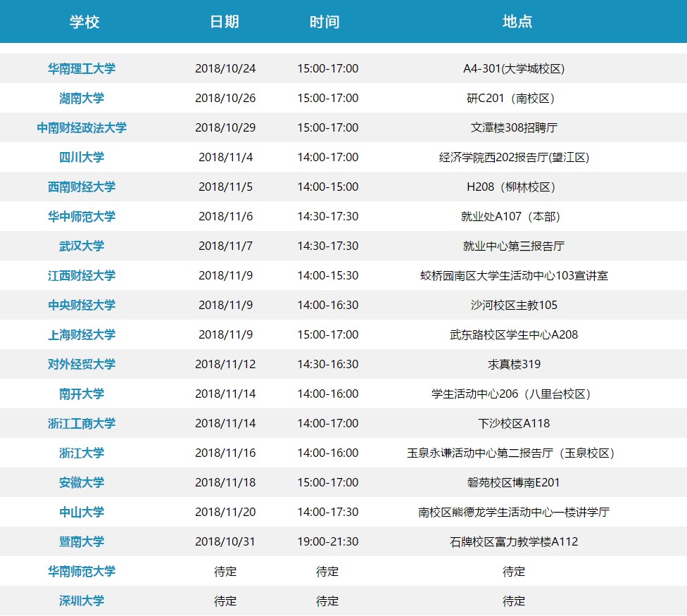The image size is (687, 616).
Task: Click the 学生活动中心一楼讲学厅 location cell
Action: [514, 513]
